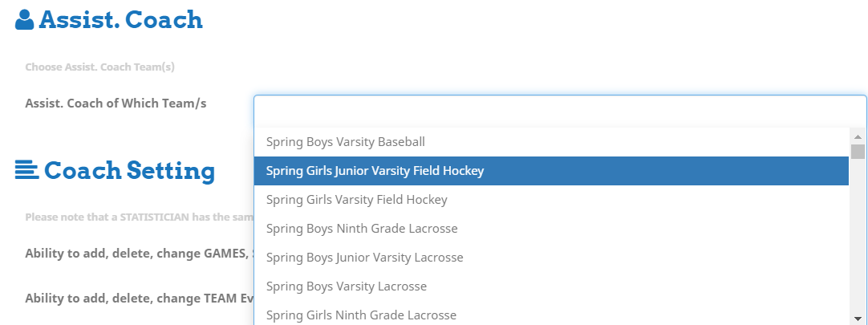This screenshot has height=325, width=868.
Task: Click the Assist. Coach section heading
Action: (120, 20)
